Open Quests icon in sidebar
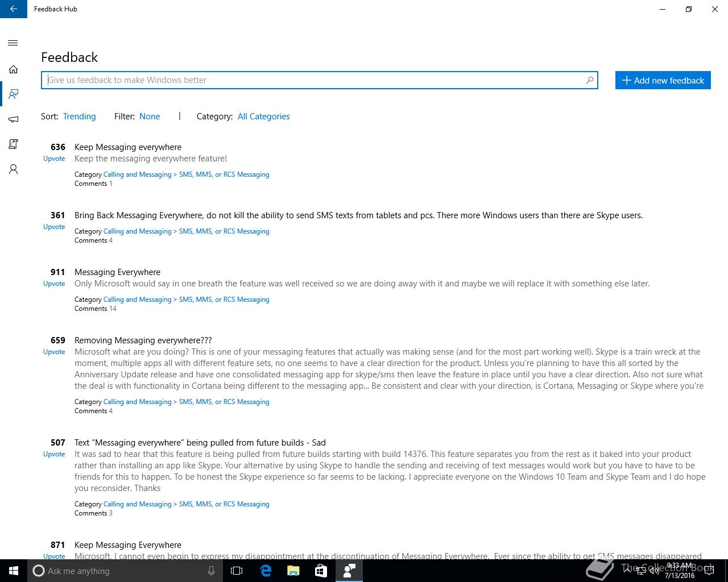Image resolution: width=728 pixels, height=582 pixels. 13,144
